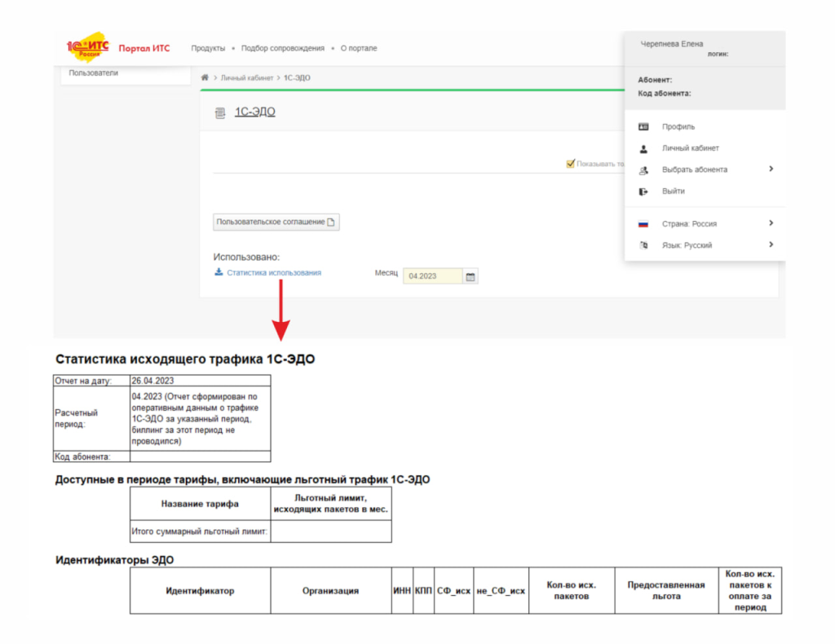
Task: Click the Статистика исходящего трафика 1С-ЭДО heading
Action: coord(185,359)
